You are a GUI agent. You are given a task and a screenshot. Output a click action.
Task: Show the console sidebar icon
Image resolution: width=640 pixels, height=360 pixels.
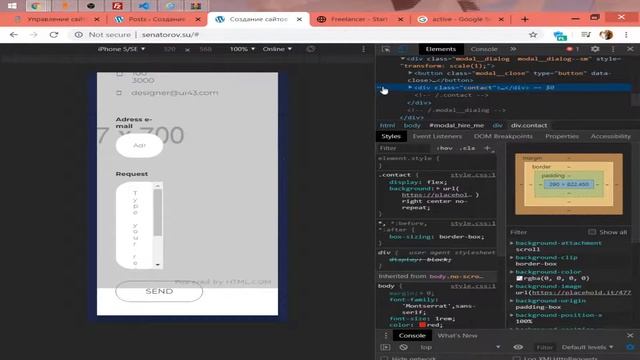tap(385, 347)
